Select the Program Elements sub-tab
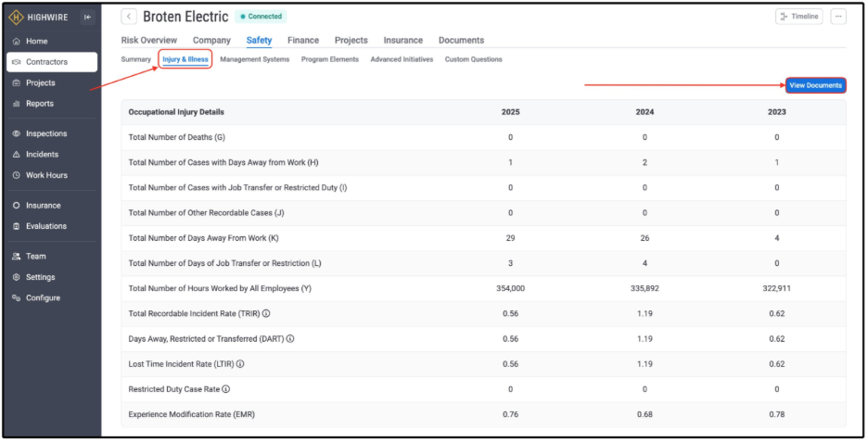Image resolution: width=868 pixels, height=442 pixels. [x=330, y=59]
